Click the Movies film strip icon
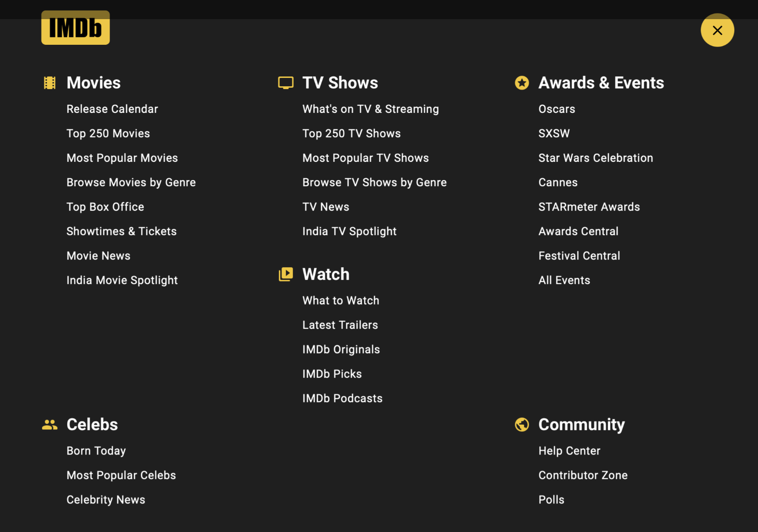 [x=50, y=83]
